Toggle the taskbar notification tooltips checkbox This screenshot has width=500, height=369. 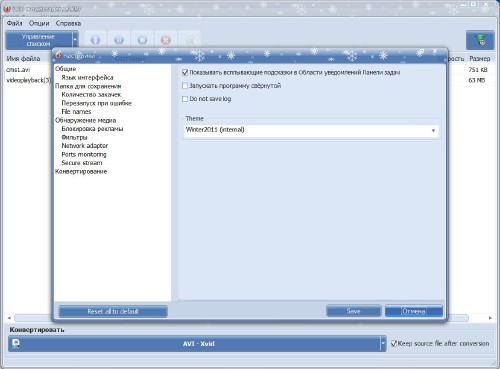[x=185, y=72]
